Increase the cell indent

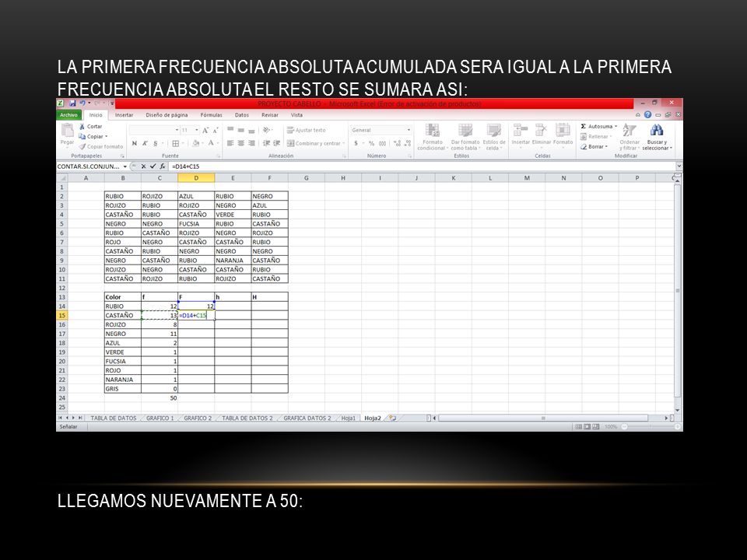point(276,143)
